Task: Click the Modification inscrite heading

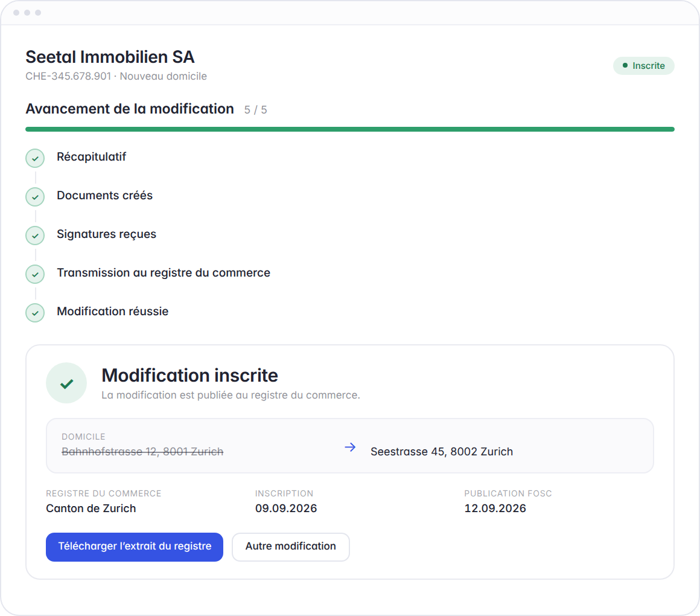Action: pos(189,375)
